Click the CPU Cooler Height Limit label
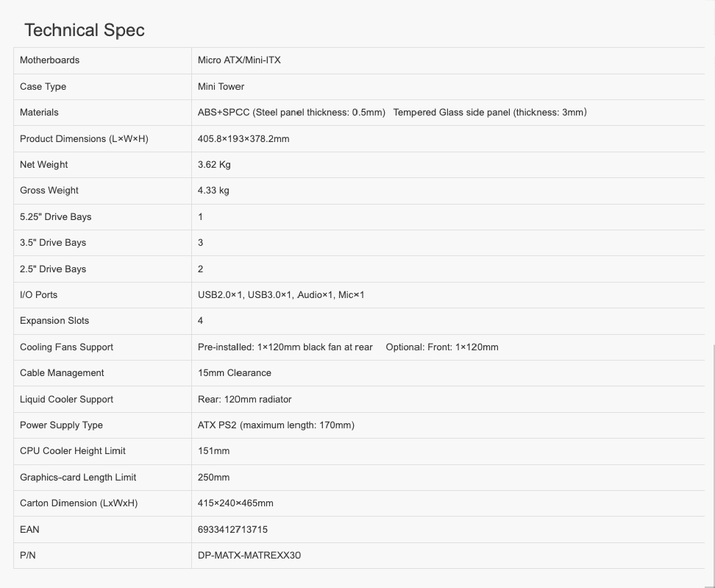This screenshot has height=588, width=715. point(73,451)
